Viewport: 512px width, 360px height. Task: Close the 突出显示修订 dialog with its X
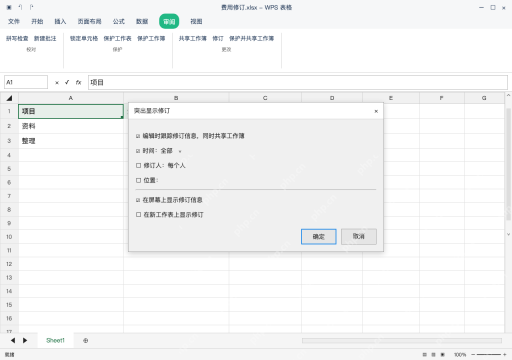click(376, 111)
